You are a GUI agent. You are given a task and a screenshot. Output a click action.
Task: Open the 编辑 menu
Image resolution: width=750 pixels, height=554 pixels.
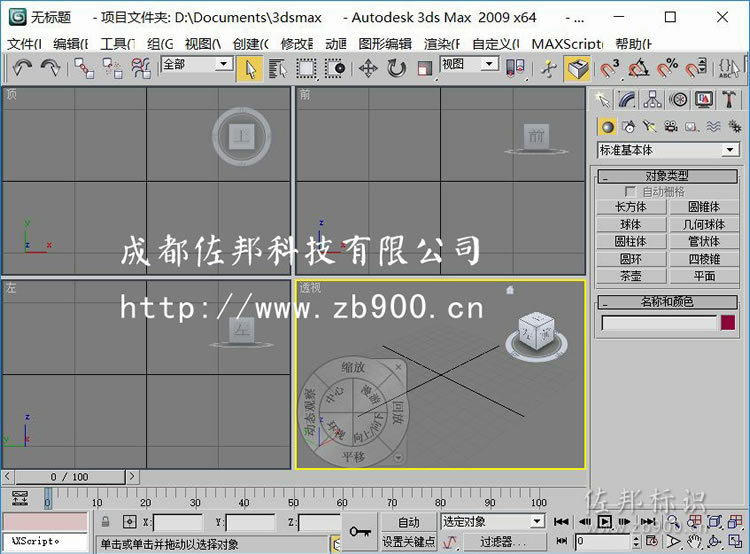(70, 44)
